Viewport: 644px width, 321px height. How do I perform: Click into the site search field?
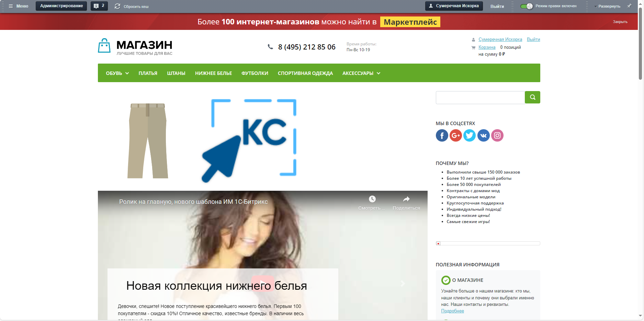(480, 97)
